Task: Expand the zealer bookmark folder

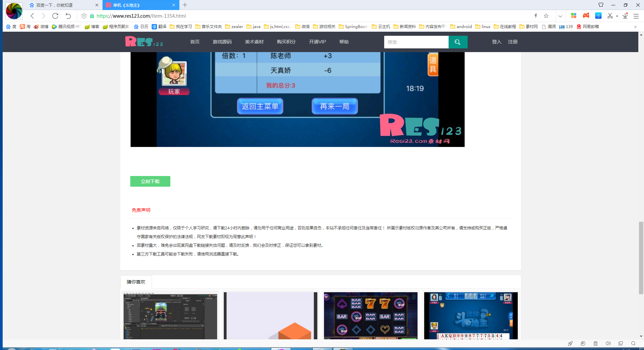Action: coord(234,27)
